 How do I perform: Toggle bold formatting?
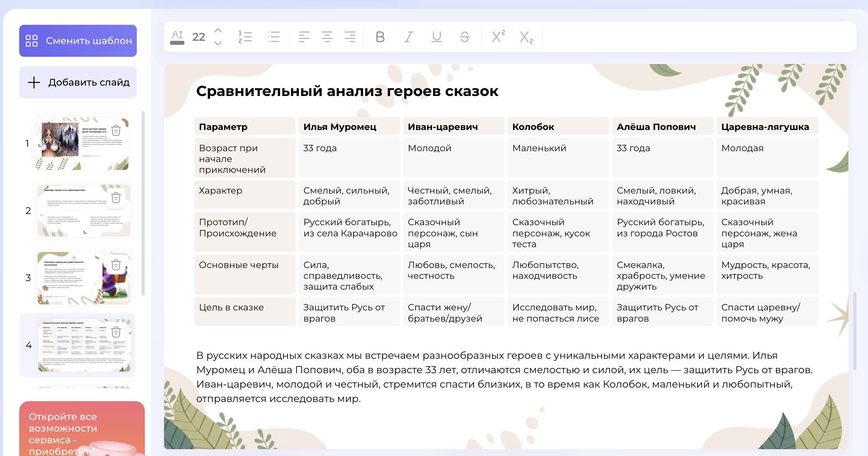tap(380, 37)
